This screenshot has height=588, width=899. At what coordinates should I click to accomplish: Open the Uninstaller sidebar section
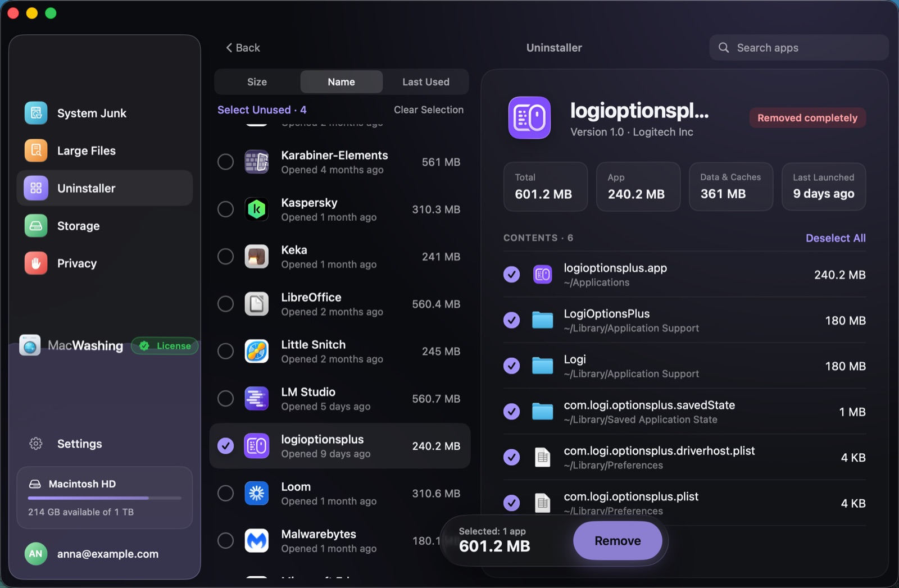click(x=105, y=188)
